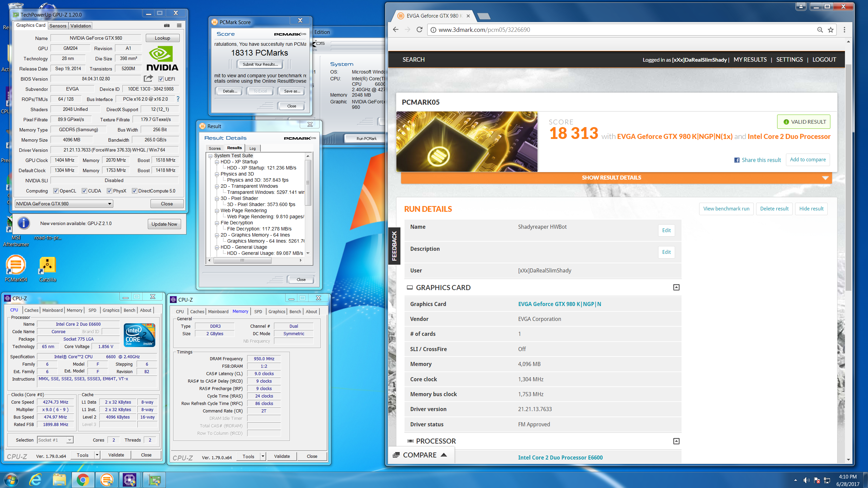This screenshot has width=868, height=488.
Task: Click the volume speaker tray icon
Action: 806,480
